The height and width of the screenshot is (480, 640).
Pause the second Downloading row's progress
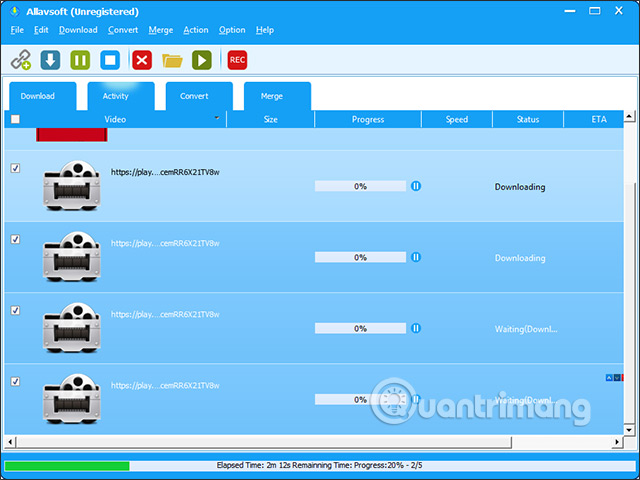(x=416, y=257)
